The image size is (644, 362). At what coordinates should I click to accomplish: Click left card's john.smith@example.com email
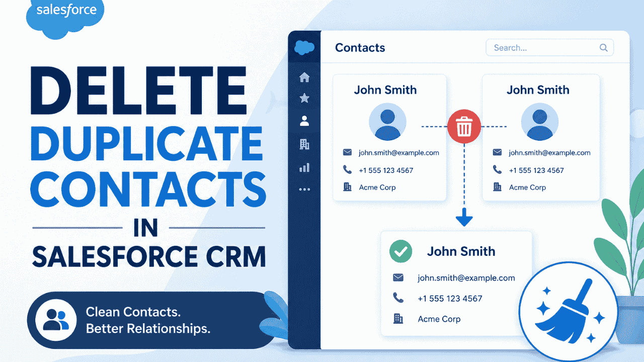399,153
